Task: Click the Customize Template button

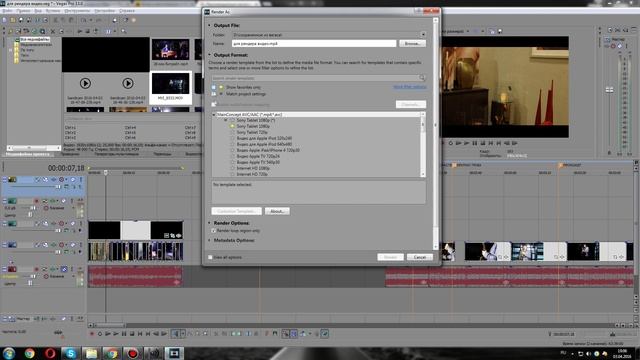Action: pos(236,211)
